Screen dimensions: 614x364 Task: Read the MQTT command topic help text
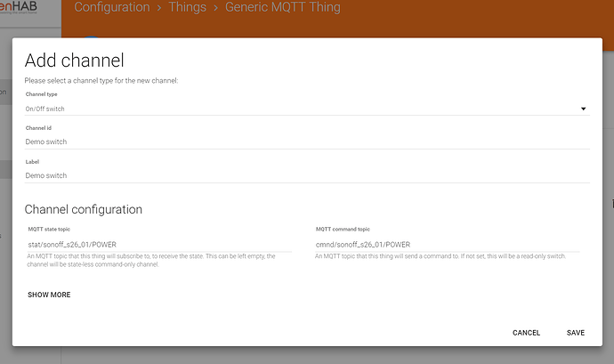point(440,256)
